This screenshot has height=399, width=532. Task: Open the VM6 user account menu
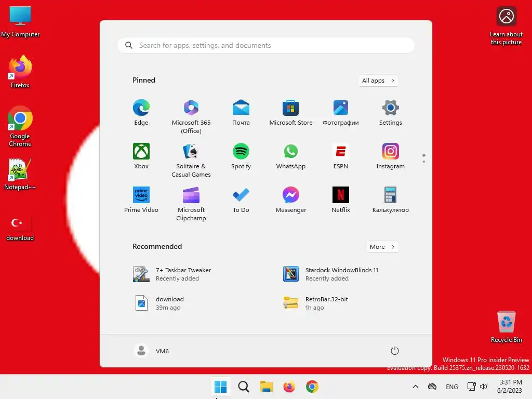(152, 351)
